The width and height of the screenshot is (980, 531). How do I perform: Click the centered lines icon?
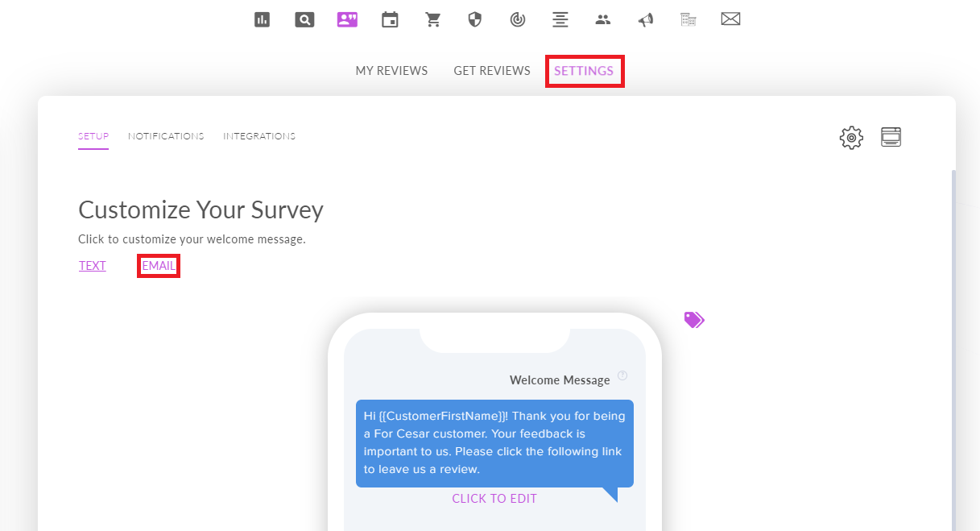click(560, 19)
